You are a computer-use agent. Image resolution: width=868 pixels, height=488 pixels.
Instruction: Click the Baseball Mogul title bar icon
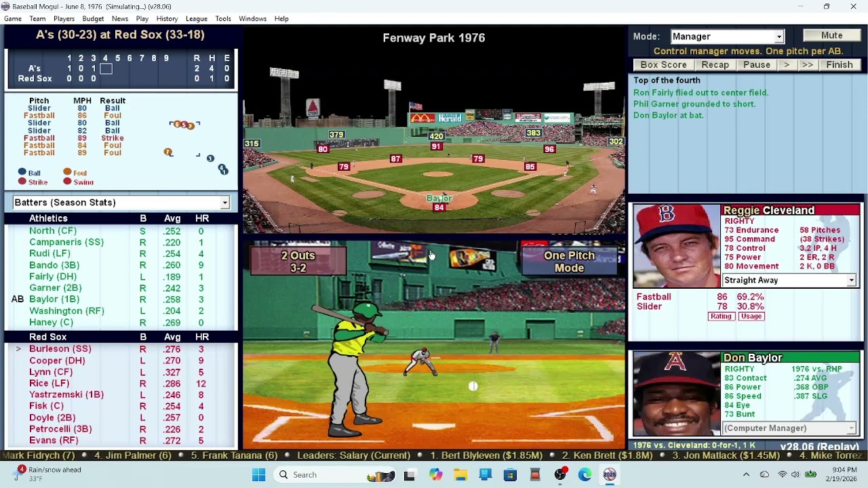click(x=6, y=6)
